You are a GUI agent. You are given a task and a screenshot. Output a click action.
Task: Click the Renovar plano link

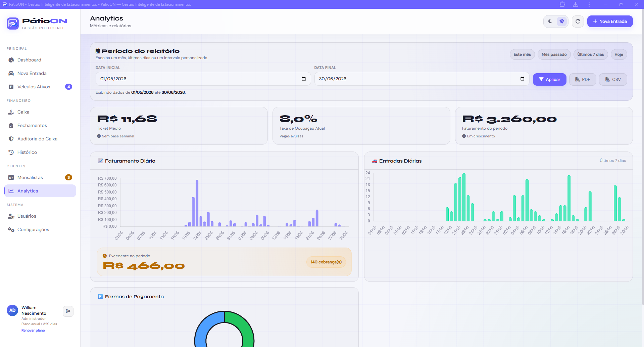pos(33,331)
